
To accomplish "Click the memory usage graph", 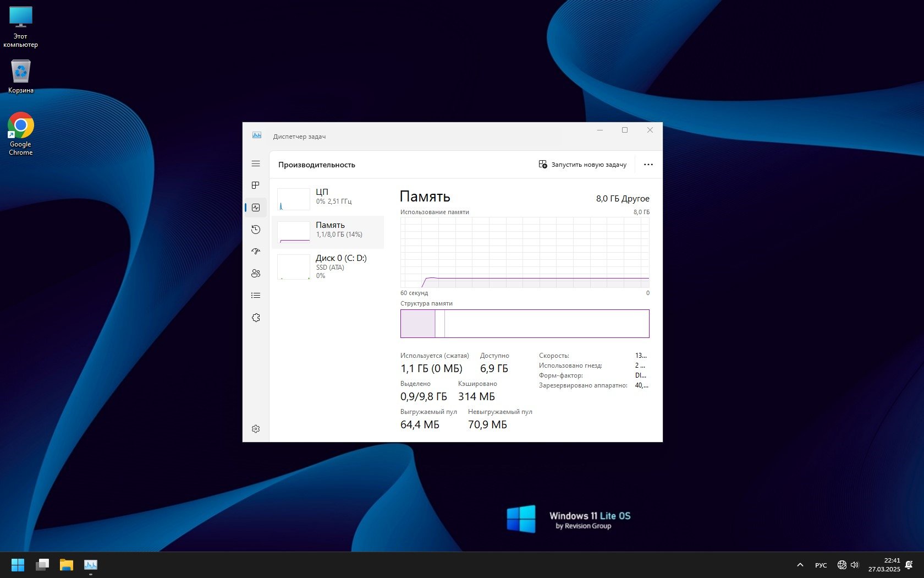I will pyautogui.click(x=525, y=252).
